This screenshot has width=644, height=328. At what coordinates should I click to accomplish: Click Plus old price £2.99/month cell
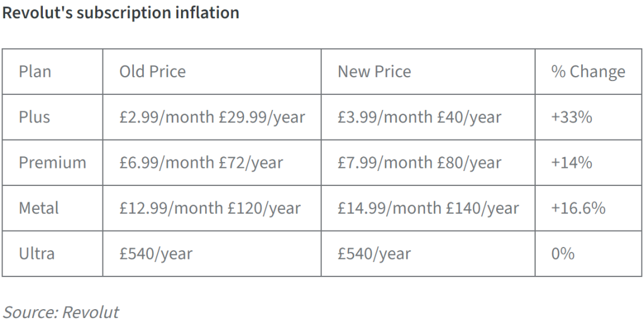coord(212,118)
